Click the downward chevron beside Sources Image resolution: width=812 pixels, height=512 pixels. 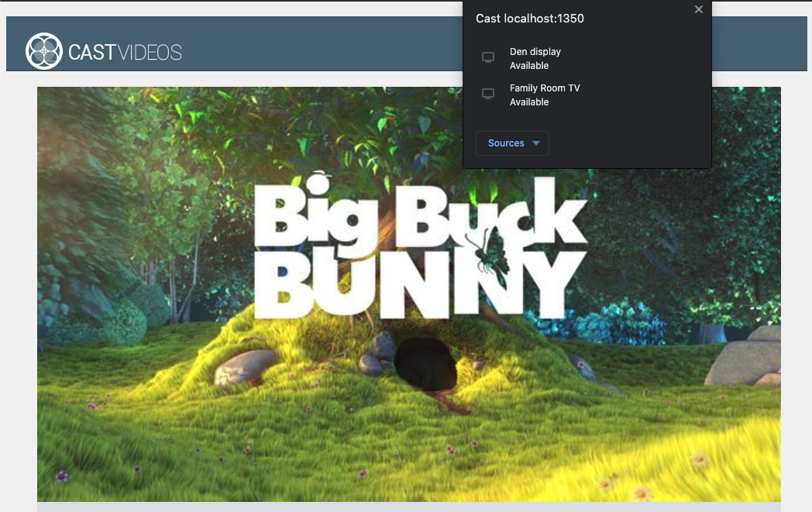coord(535,143)
